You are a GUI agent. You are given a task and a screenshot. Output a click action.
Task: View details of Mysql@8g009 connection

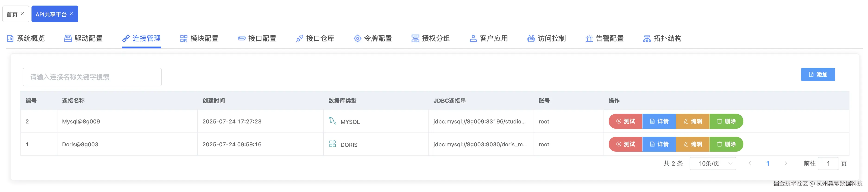coord(659,121)
